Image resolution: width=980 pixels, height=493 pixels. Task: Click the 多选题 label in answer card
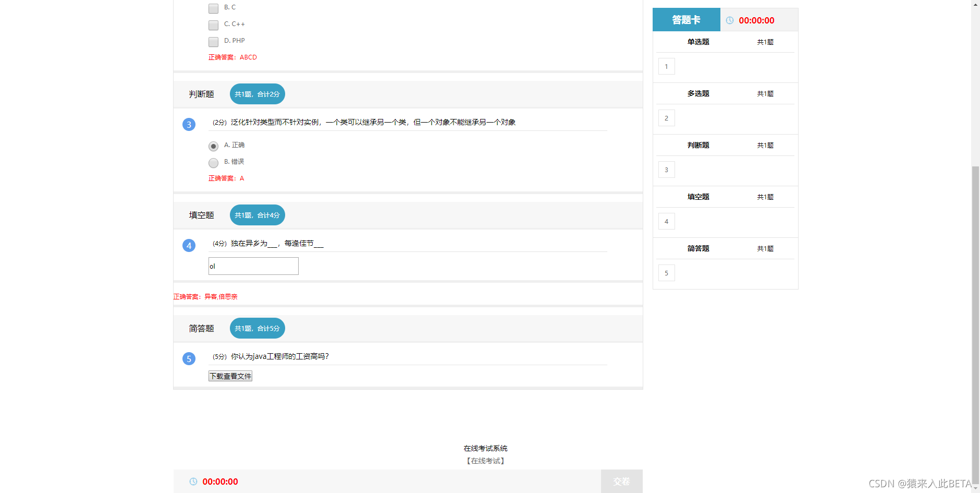[698, 93]
